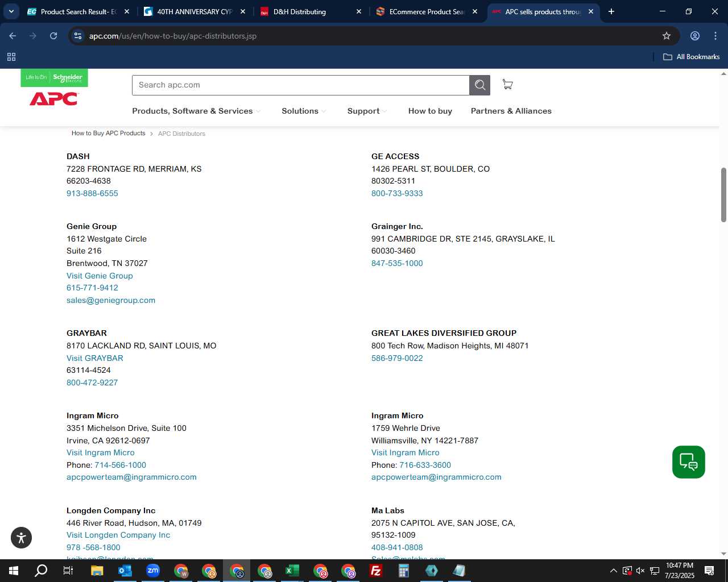Click the muted speaker tray icon
The height and width of the screenshot is (582, 728).
pos(640,571)
